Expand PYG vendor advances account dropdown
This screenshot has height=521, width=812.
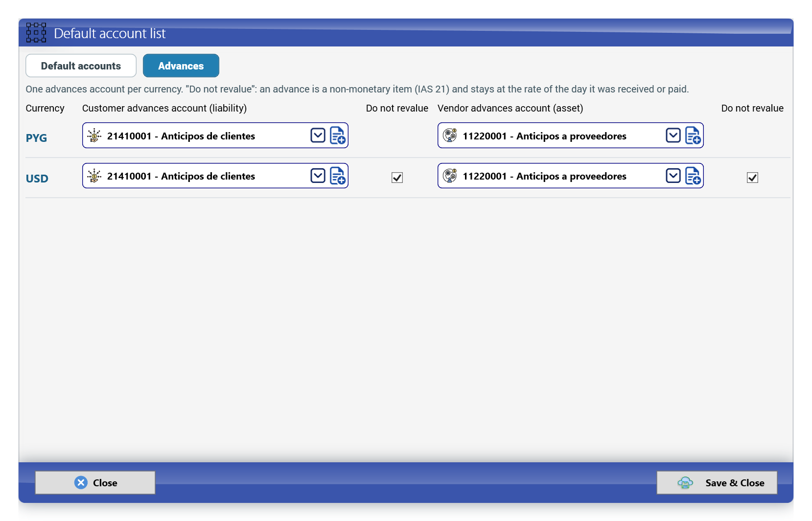(673, 136)
